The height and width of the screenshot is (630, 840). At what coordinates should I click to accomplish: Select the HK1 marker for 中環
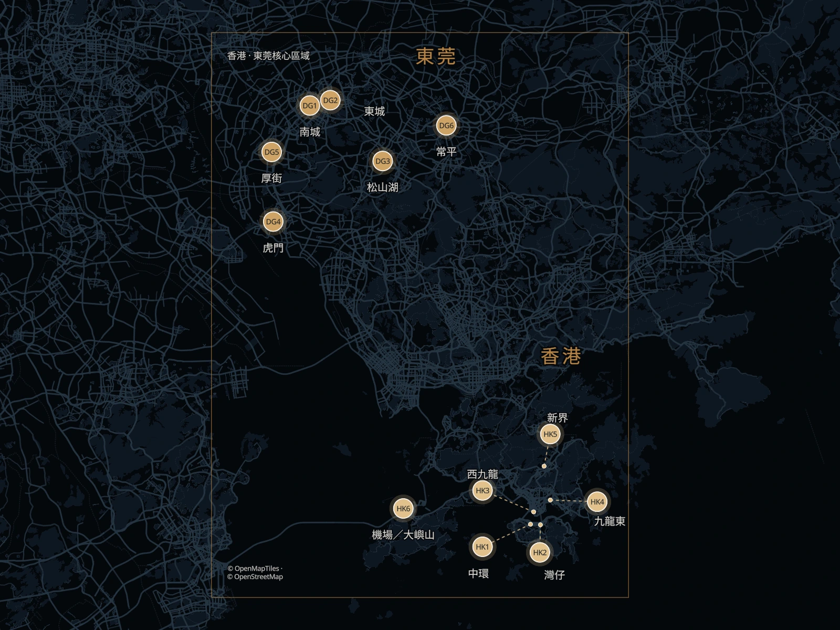pyautogui.click(x=482, y=547)
